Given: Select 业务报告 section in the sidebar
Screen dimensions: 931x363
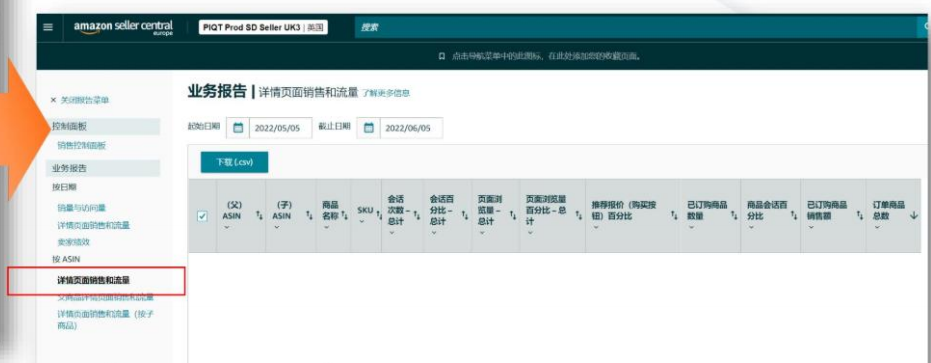Looking at the screenshot, I should pyautogui.click(x=103, y=168).
